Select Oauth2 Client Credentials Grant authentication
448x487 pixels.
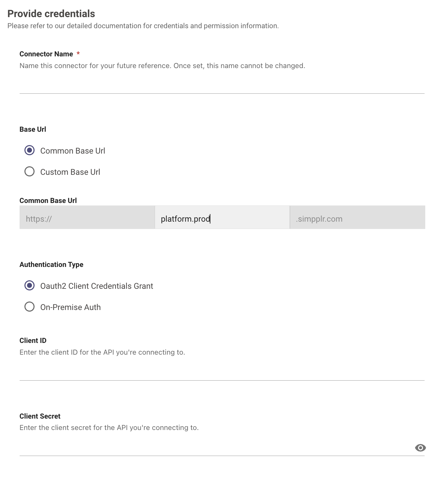point(29,286)
